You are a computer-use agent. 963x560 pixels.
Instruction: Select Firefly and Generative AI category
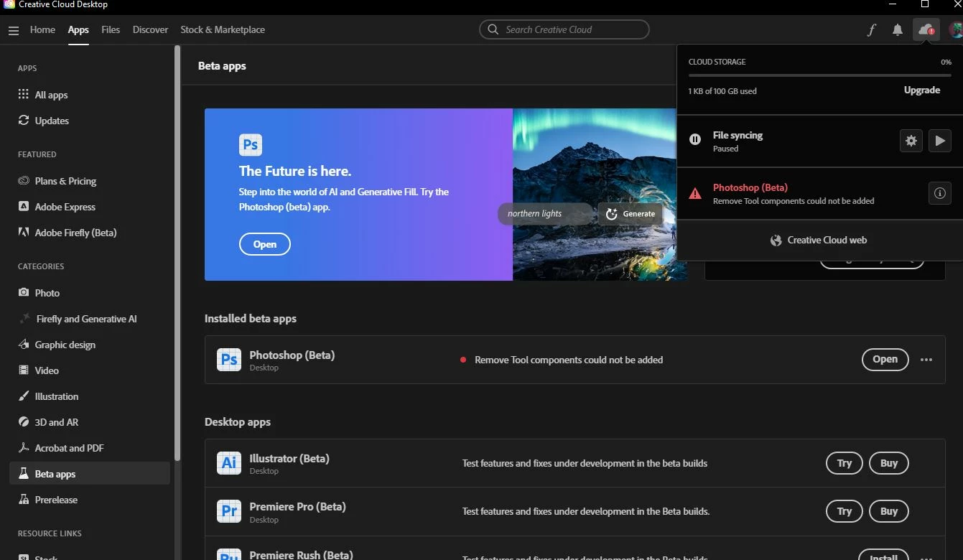tap(86, 319)
